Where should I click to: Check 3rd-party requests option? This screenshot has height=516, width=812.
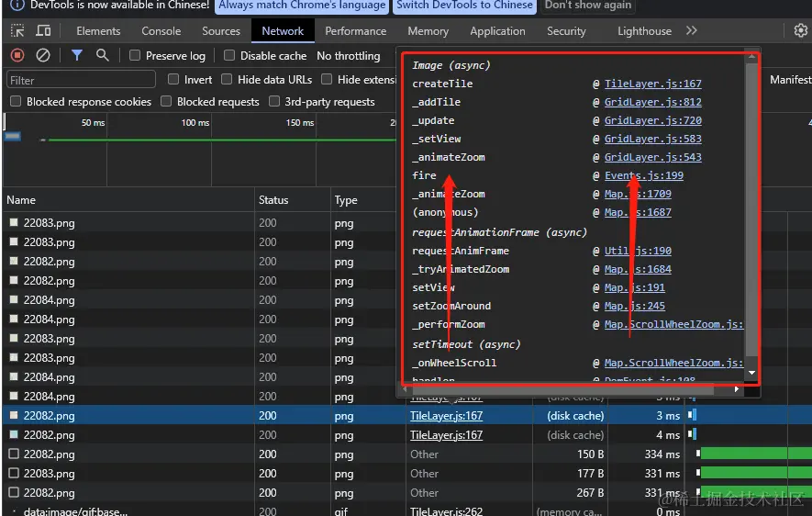(x=274, y=102)
